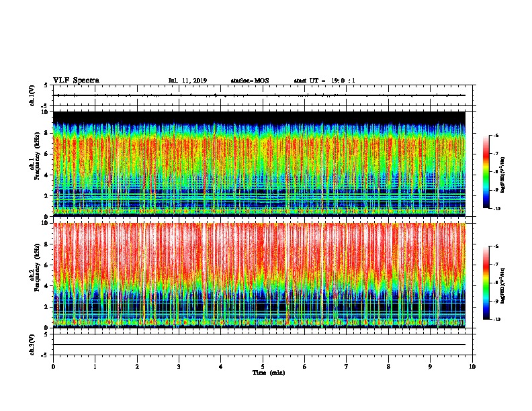Click the "2" kHz tick on ch.2 frequency axis
The image size is (532, 411).
47,307
